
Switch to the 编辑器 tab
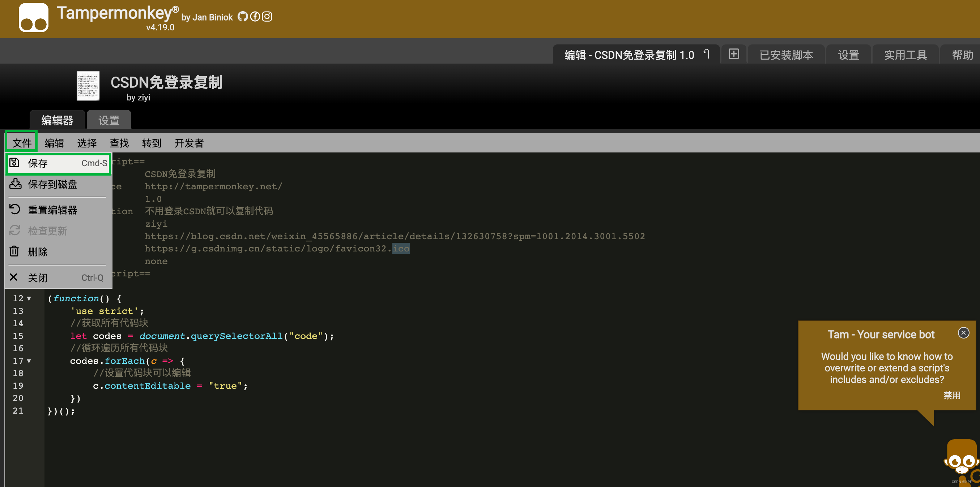(x=57, y=120)
